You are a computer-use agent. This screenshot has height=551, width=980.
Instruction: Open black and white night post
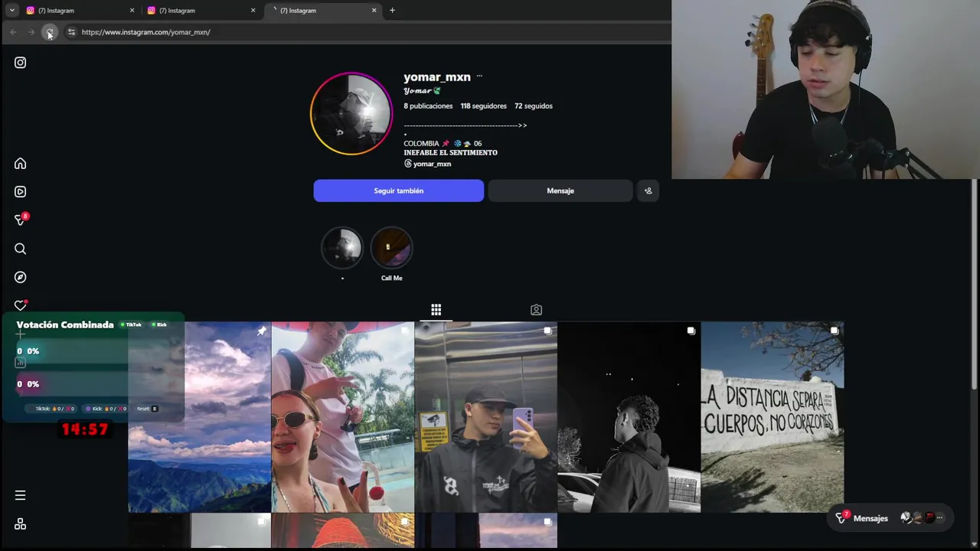coord(629,417)
